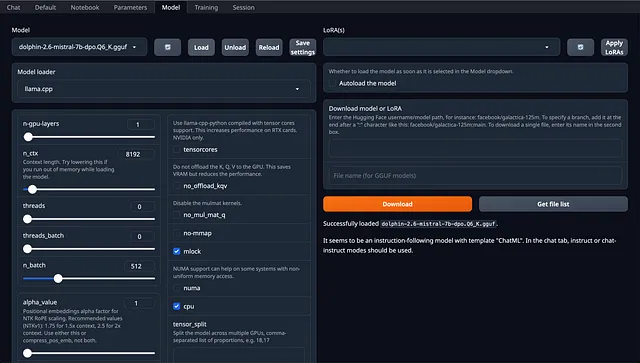This screenshot has height=363, width=640.
Task: Open the Notebook tab
Action: (85, 7)
